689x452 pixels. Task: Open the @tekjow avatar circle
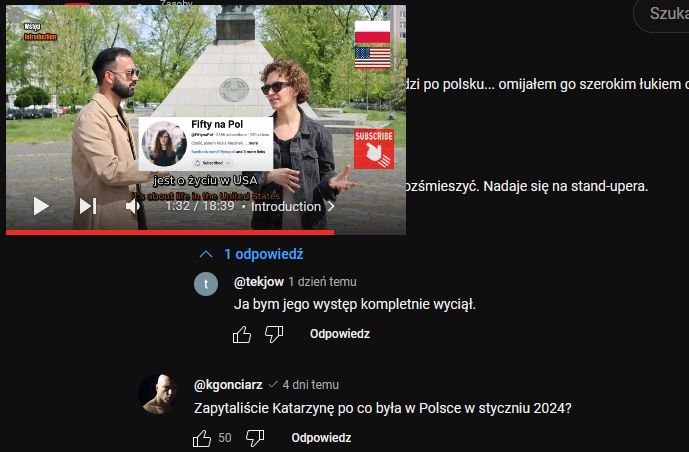(x=206, y=284)
